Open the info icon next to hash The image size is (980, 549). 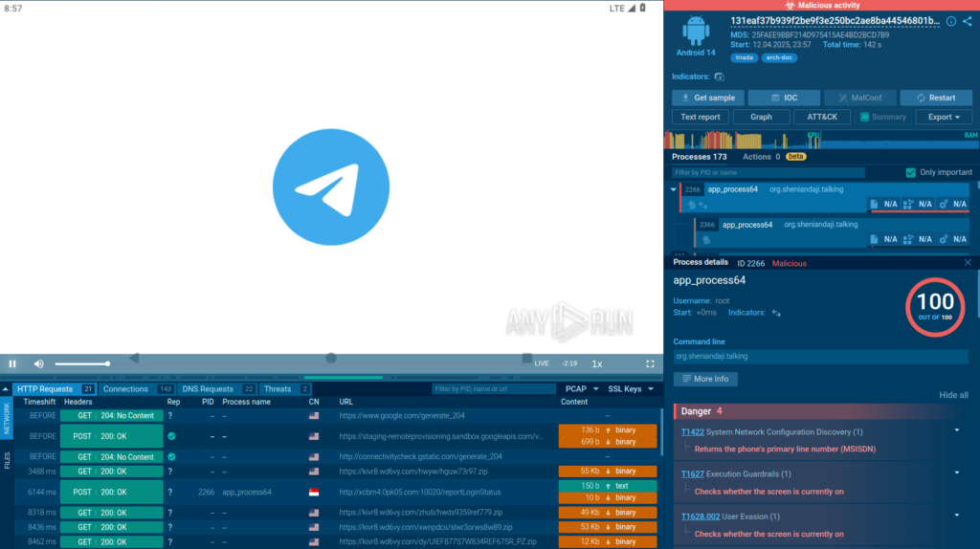click(x=950, y=21)
